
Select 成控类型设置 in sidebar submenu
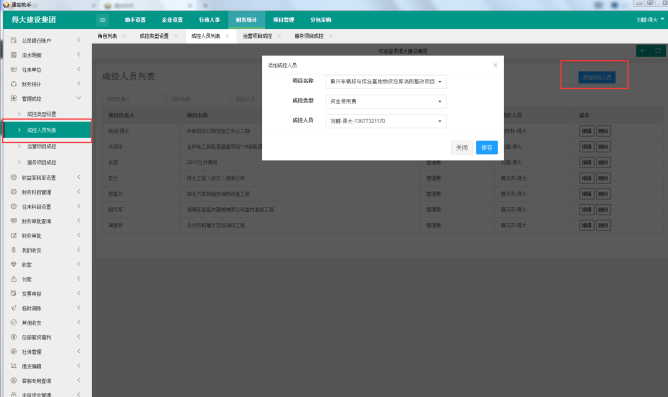point(41,114)
